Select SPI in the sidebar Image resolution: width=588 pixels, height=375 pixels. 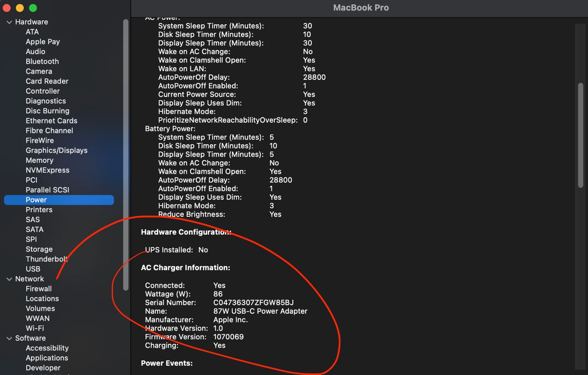tap(31, 239)
